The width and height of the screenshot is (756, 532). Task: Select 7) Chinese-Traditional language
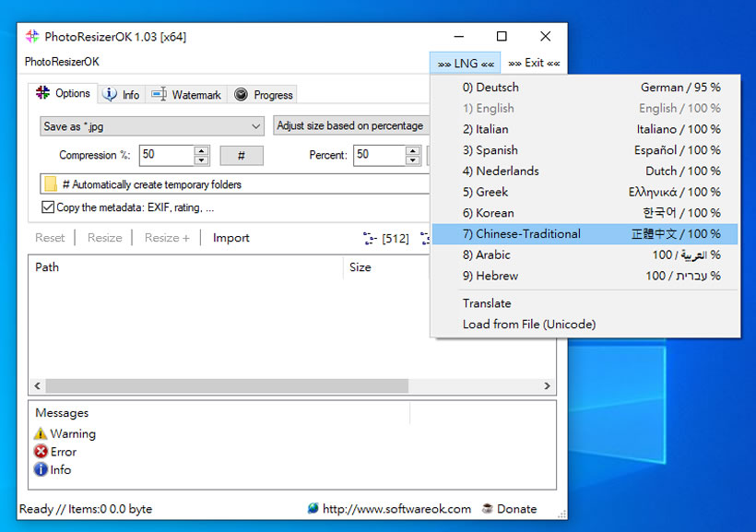[585, 234]
